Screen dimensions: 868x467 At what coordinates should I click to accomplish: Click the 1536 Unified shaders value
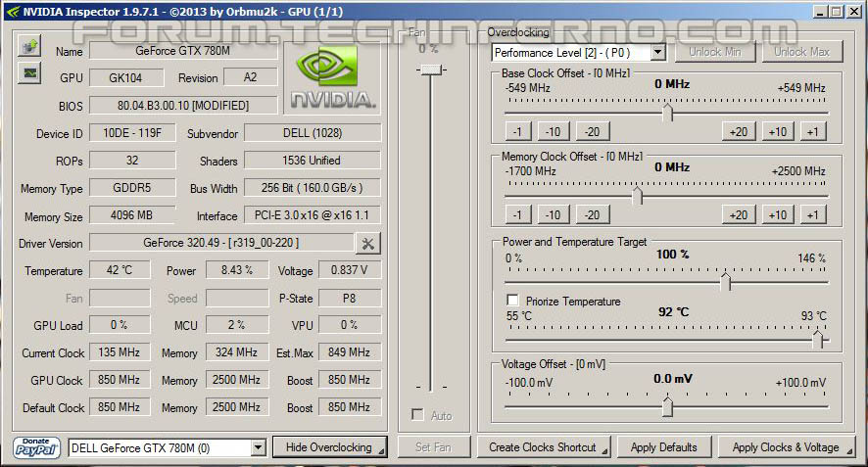pos(313,161)
